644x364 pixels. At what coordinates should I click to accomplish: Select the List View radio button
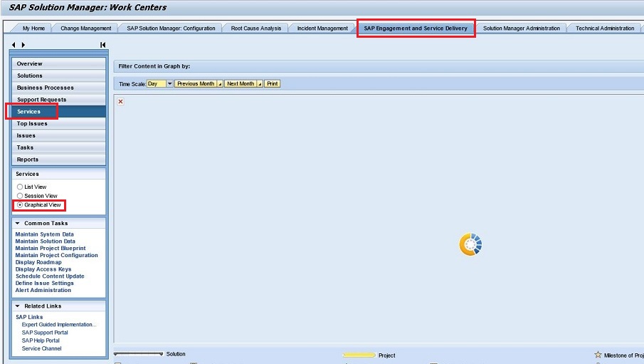coord(20,187)
